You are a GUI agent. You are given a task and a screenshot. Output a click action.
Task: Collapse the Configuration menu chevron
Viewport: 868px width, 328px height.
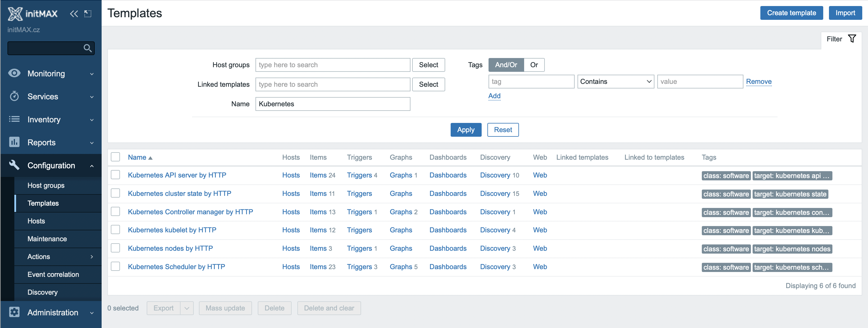(92, 165)
